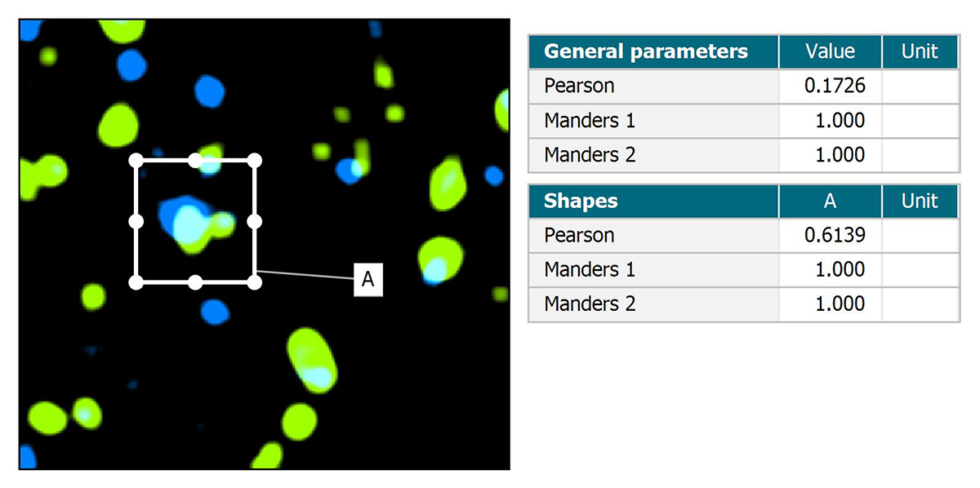Click the Pearson label in Shapes table
This screenshot has height=488, width=980.
[x=580, y=235]
